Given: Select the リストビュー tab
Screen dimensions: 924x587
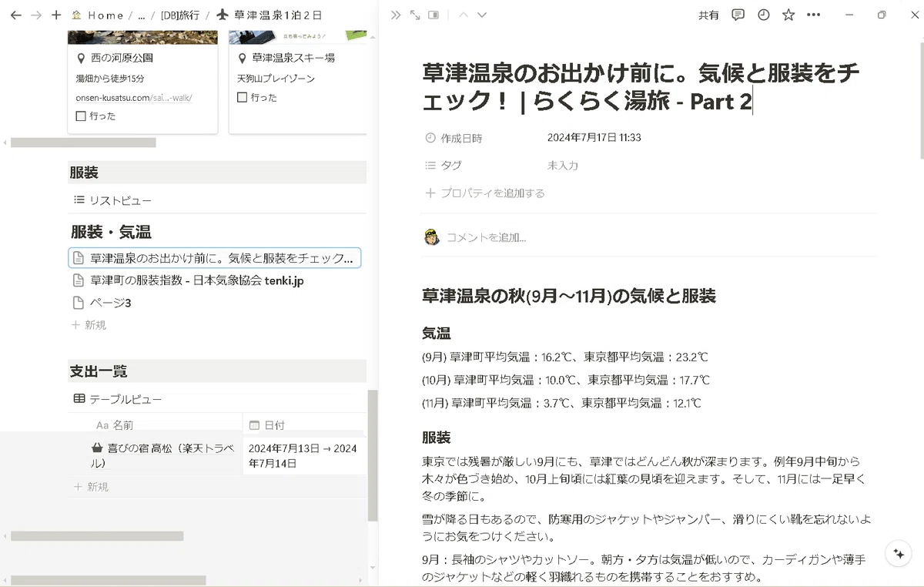Looking at the screenshot, I should point(112,200).
